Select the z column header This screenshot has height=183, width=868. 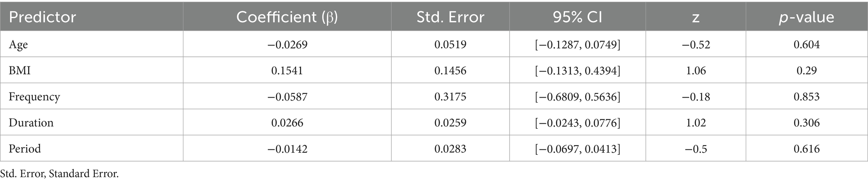pyautogui.click(x=695, y=17)
